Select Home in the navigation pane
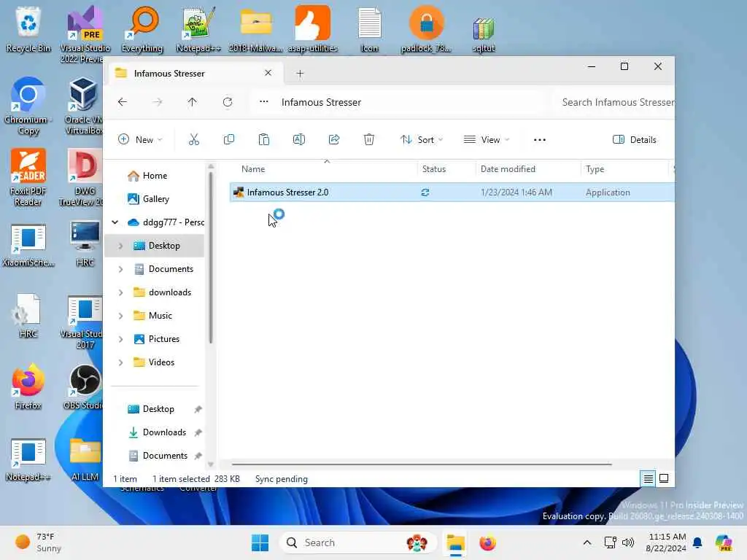This screenshot has height=560, width=747. click(155, 176)
